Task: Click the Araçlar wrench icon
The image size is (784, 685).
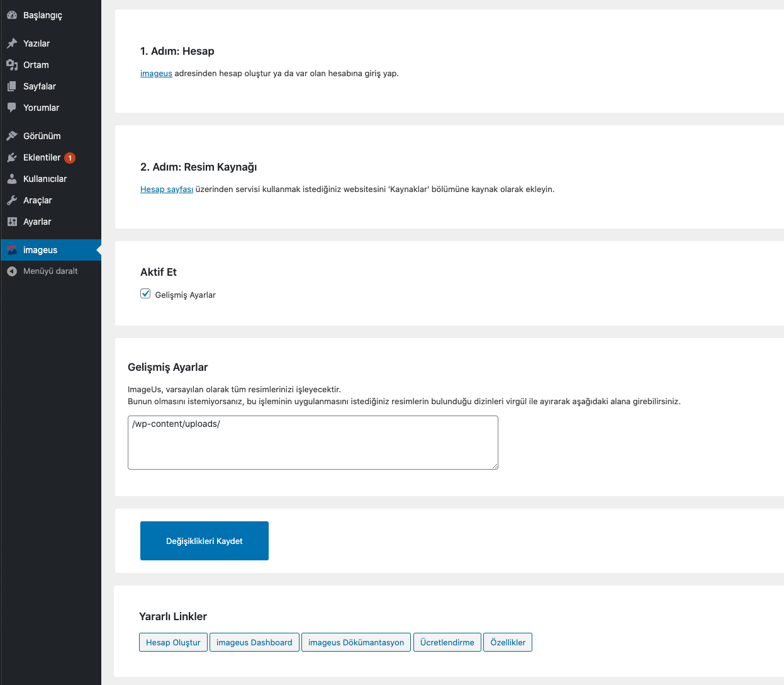Action: pyautogui.click(x=12, y=200)
